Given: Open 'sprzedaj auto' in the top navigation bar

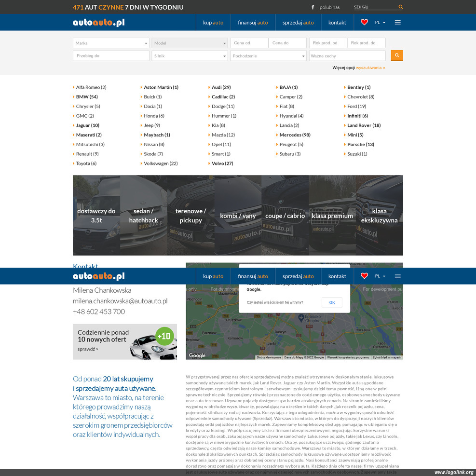Looking at the screenshot, I should coord(298,23).
